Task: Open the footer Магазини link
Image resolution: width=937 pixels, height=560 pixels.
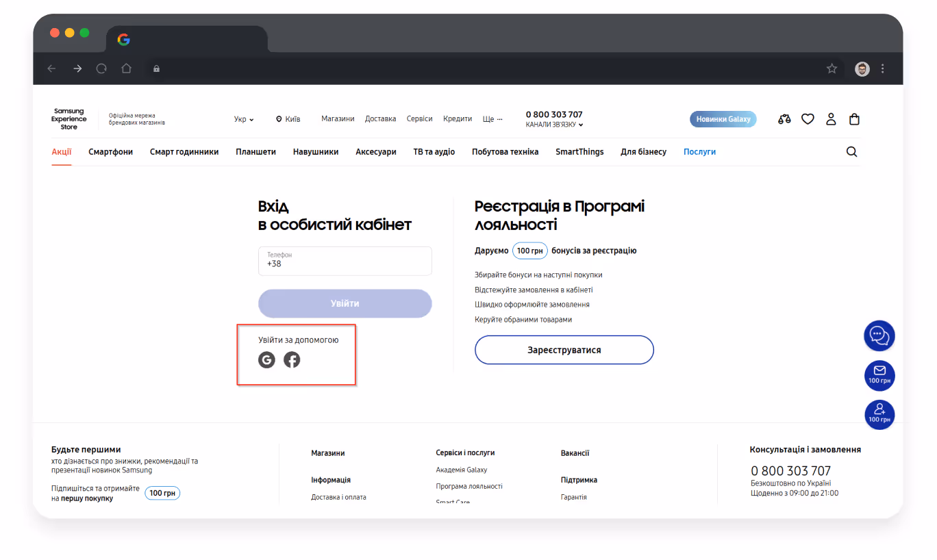Action: click(328, 453)
